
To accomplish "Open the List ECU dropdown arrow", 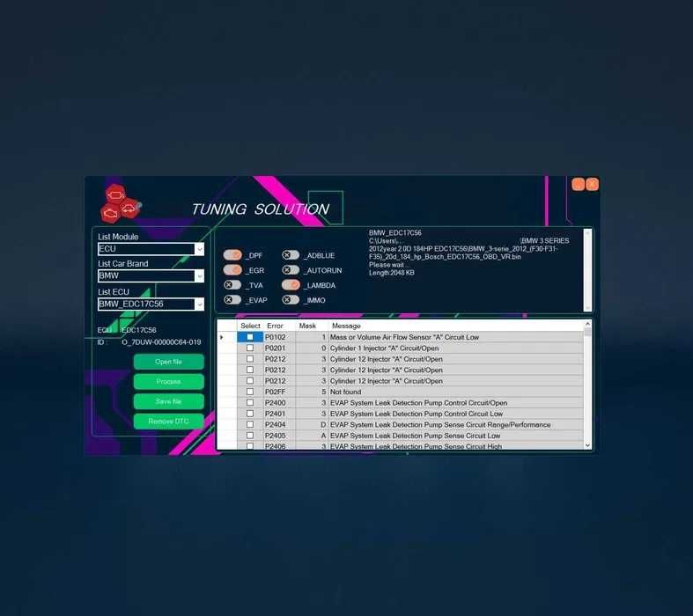I will 199,304.
